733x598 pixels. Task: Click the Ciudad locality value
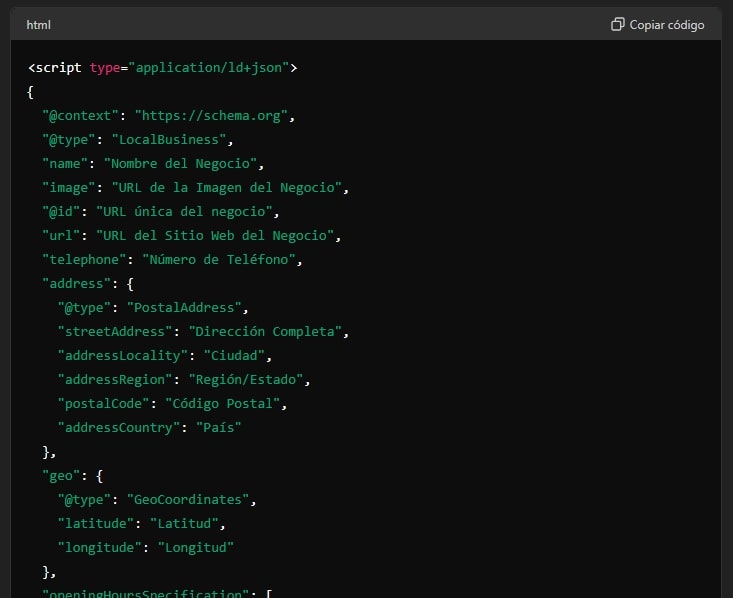click(237, 356)
